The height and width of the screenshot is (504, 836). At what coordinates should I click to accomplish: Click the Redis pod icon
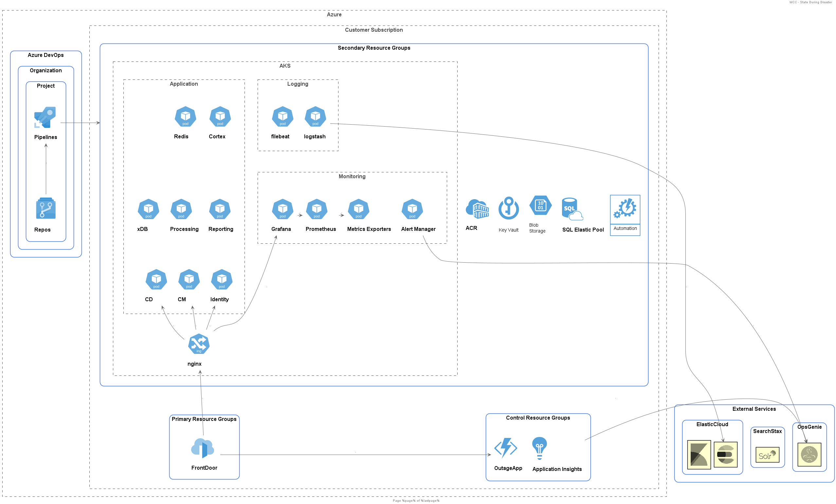point(185,116)
